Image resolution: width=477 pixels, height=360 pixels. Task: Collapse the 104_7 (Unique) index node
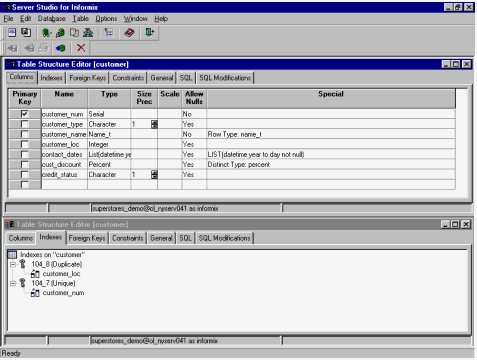[13, 283]
